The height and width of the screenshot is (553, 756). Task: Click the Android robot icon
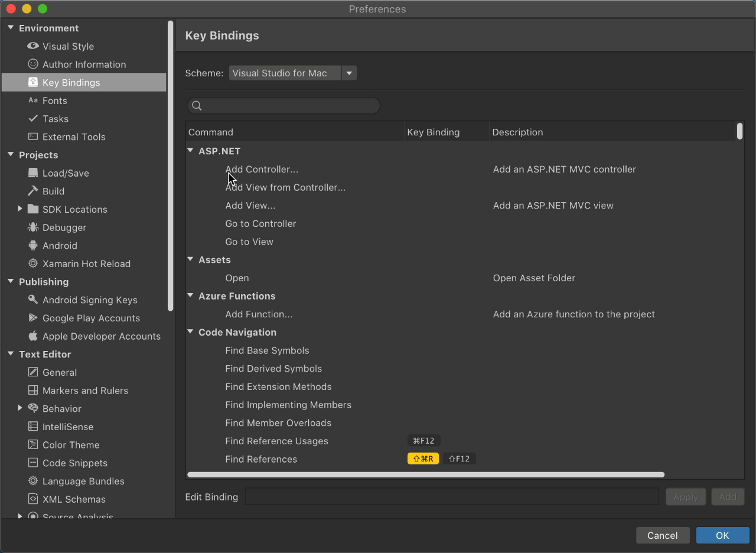pyautogui.click(x=33, y=246)
